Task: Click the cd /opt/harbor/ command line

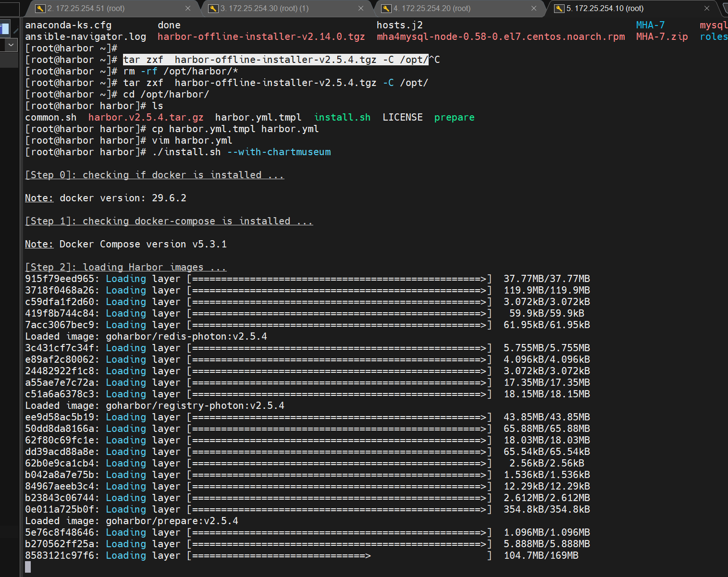Action: click(166, 94)
